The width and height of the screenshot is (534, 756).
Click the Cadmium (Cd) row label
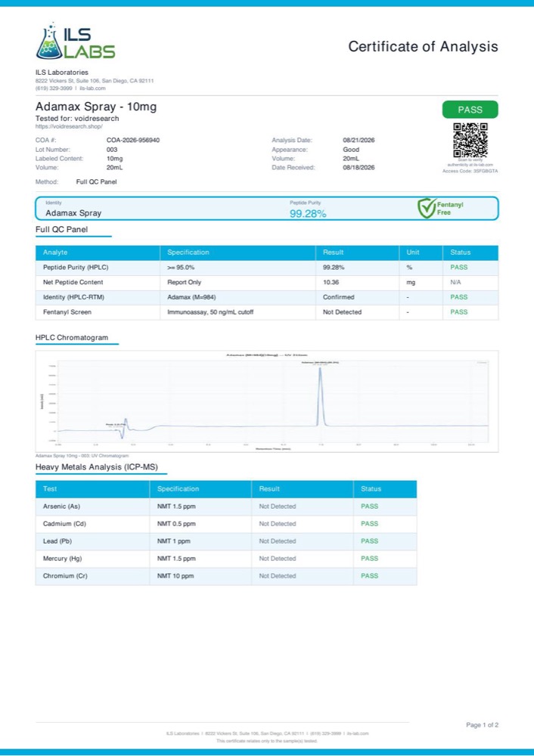coord(64,524)
